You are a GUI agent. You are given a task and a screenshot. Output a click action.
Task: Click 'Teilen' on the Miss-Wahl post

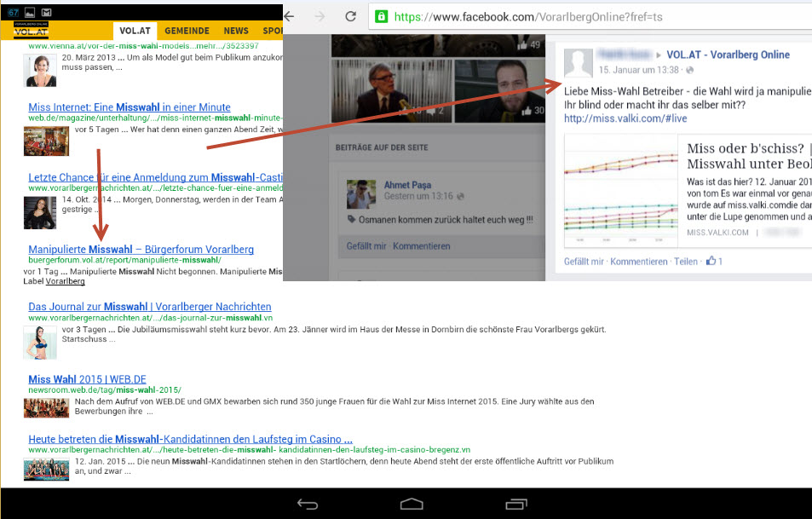pyautogui.click(x=686, y=262)
